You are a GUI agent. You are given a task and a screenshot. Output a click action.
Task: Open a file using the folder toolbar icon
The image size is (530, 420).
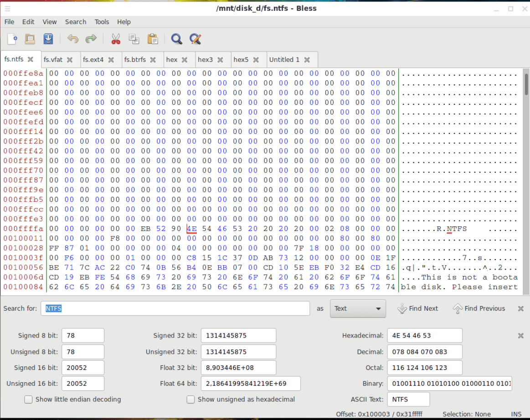tap(30, 39)
